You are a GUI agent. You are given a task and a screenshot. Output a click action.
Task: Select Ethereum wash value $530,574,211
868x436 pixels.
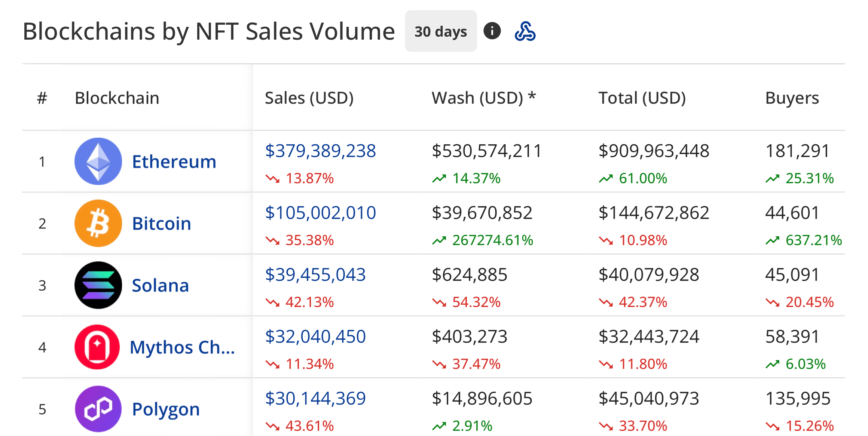(x=487, y=151)
